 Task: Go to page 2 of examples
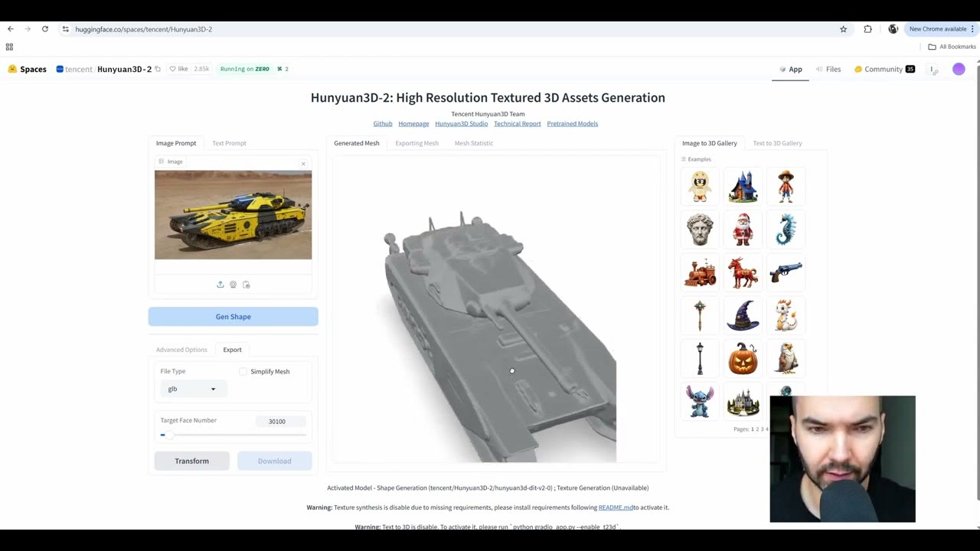tap(757, 429)
